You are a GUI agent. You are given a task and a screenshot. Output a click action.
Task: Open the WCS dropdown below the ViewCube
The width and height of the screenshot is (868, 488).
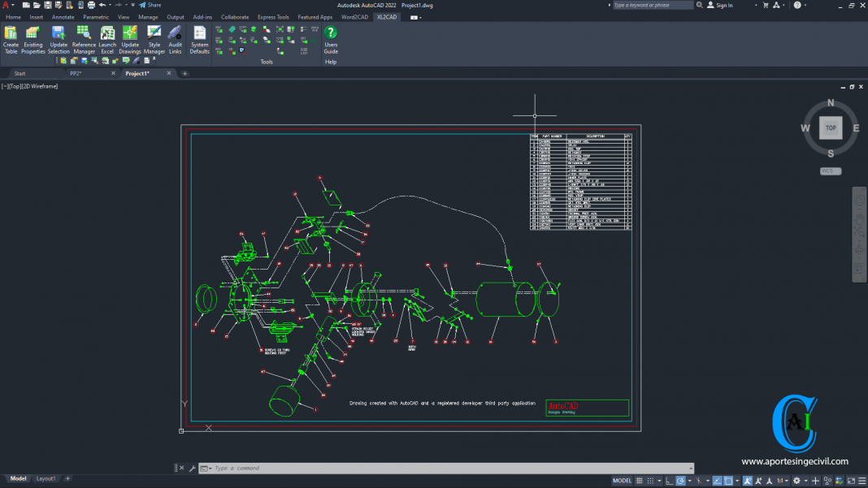(829, 171)
